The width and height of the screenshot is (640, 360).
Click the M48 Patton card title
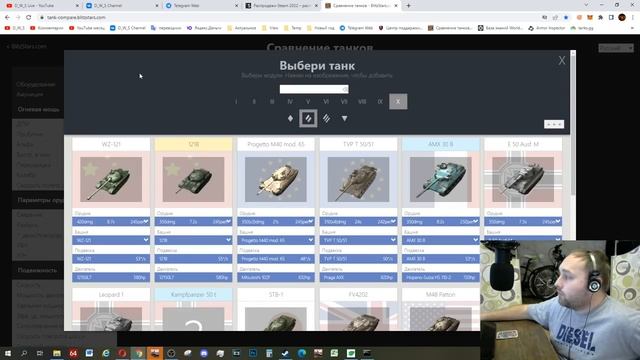(441, 295)
